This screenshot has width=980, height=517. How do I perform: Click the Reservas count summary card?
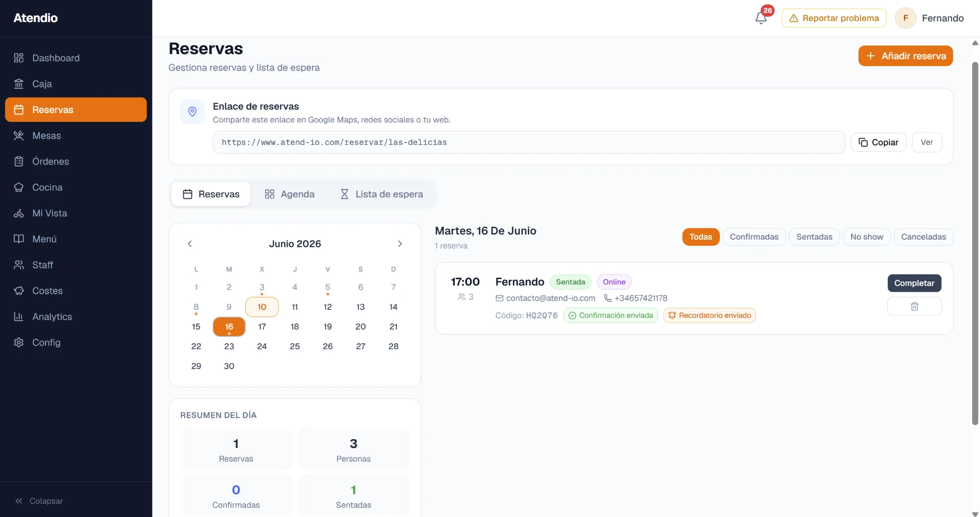236,449
